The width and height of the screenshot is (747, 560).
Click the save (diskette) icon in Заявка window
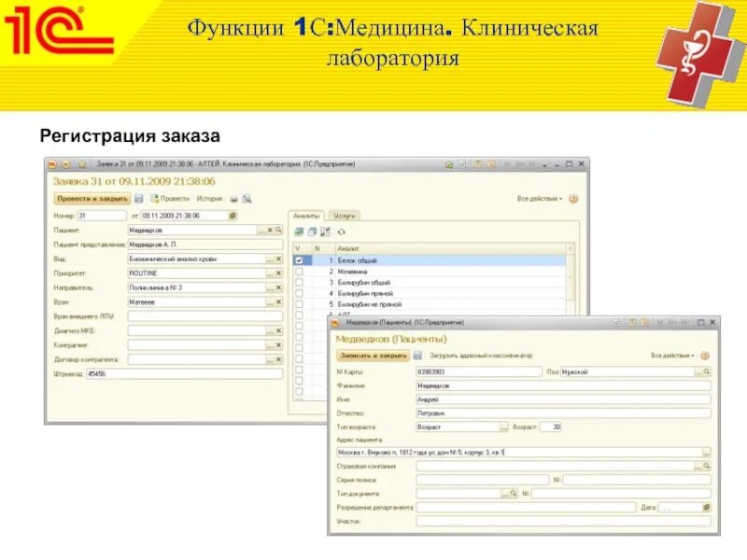coord(139,199)
